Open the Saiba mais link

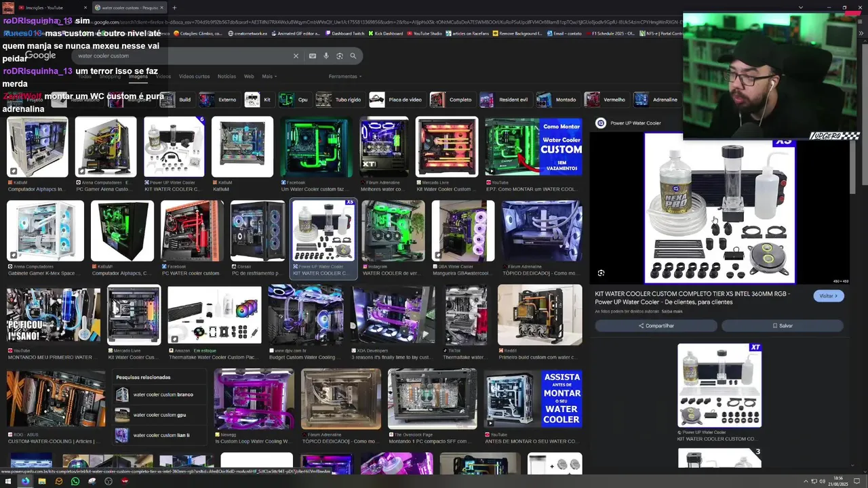(x=672, y=311)
